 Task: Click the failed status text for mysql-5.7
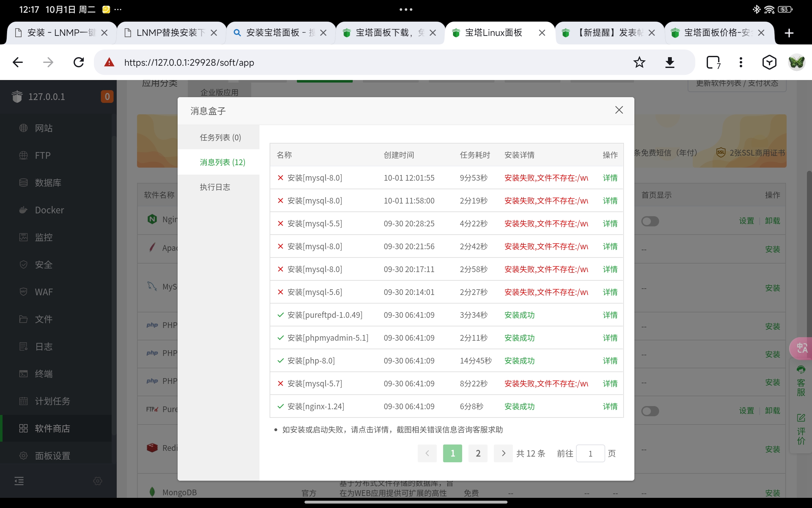546,383
